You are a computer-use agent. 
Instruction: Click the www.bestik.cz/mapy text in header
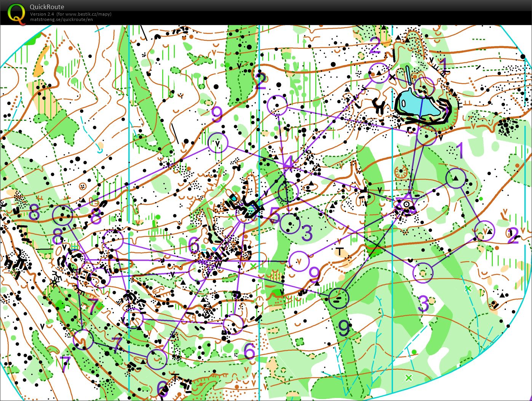[86, 14]
